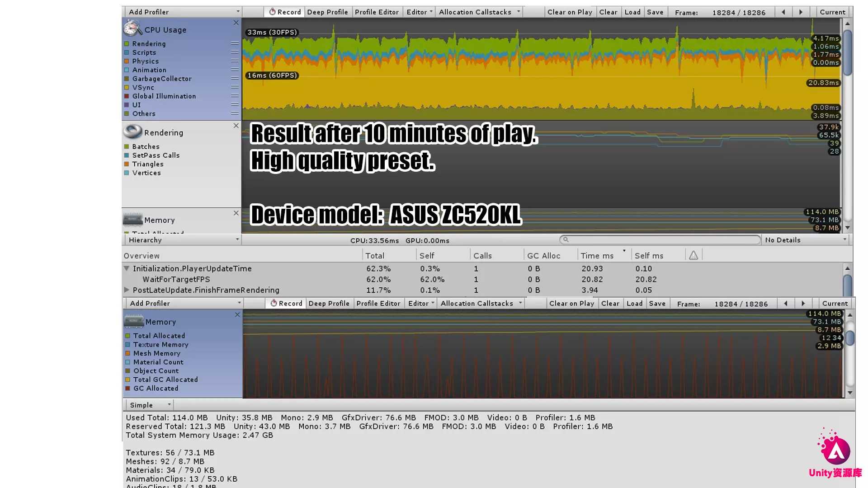This screenshot has width=868, height=488.
Task: Click the Save button
Action: click(x=655, y=12)
